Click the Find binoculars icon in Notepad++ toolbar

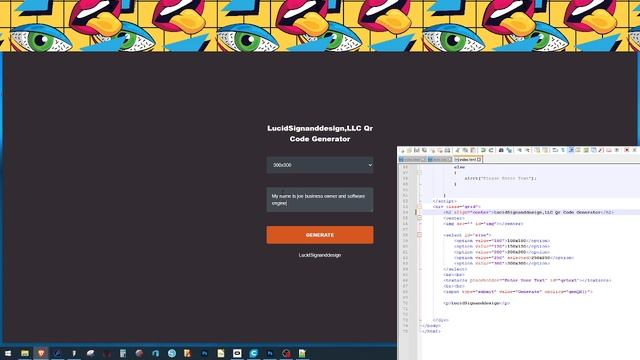pyautogui.click(x=502, y=150)
